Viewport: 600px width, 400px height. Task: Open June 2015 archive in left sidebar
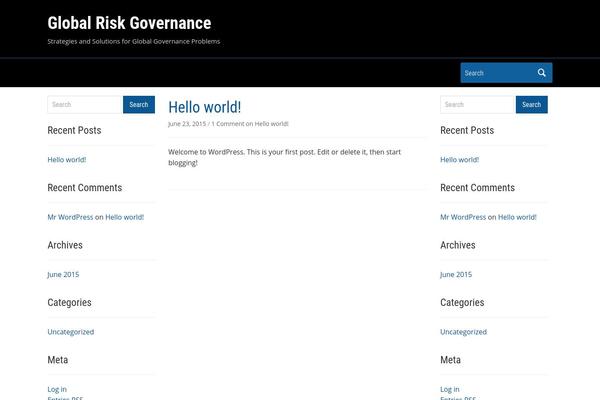click(x=63, y=274)
